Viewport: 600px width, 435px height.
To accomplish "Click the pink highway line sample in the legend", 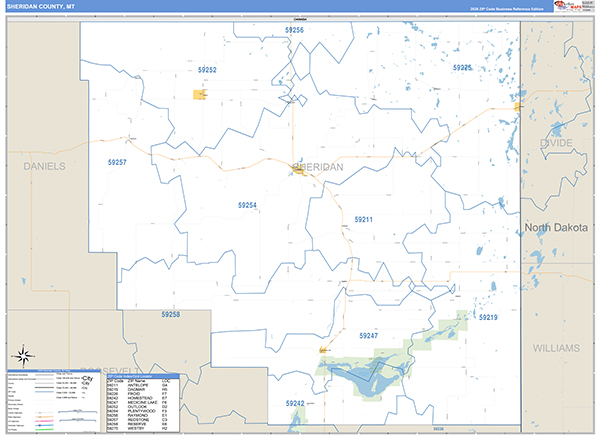I will coord(44,421).
